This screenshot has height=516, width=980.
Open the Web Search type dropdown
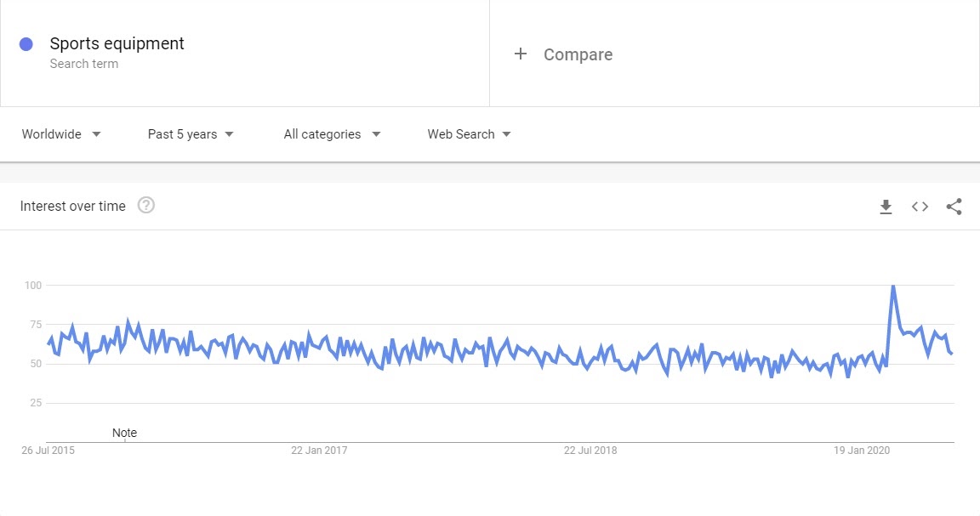[x=470, y=134]
